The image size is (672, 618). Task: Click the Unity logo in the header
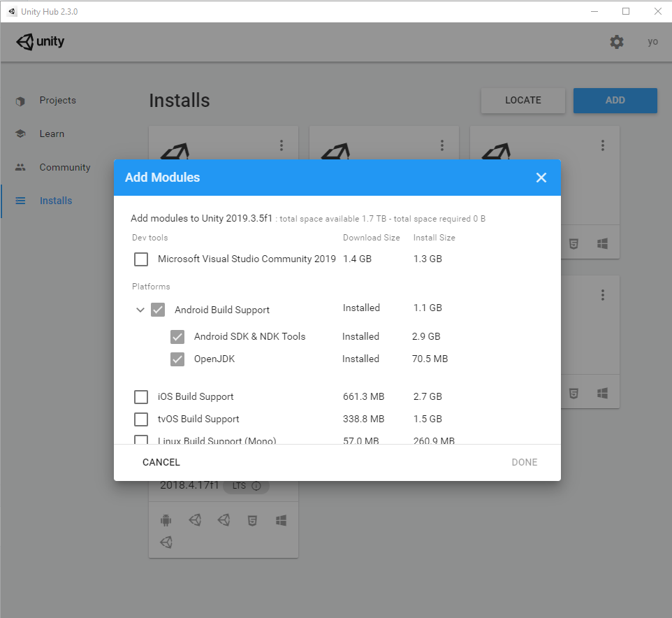pyautogui.click(x=41, y=42)
